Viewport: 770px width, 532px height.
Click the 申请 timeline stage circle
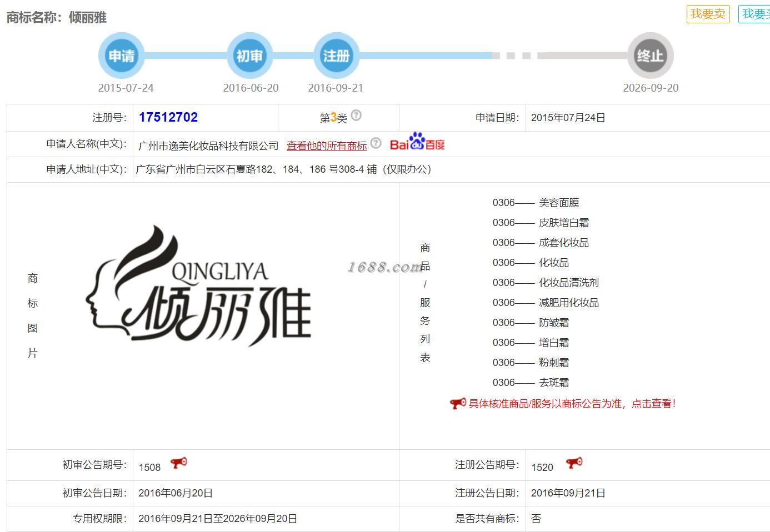(x=121, y=56)
